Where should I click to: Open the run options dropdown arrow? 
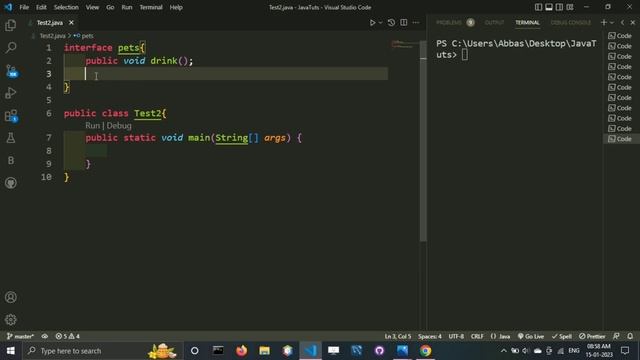[x=380, y=22]
